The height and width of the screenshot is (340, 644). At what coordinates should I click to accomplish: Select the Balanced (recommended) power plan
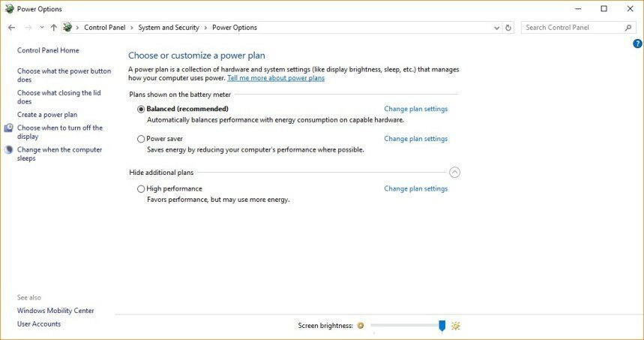(x=141, y=109)
